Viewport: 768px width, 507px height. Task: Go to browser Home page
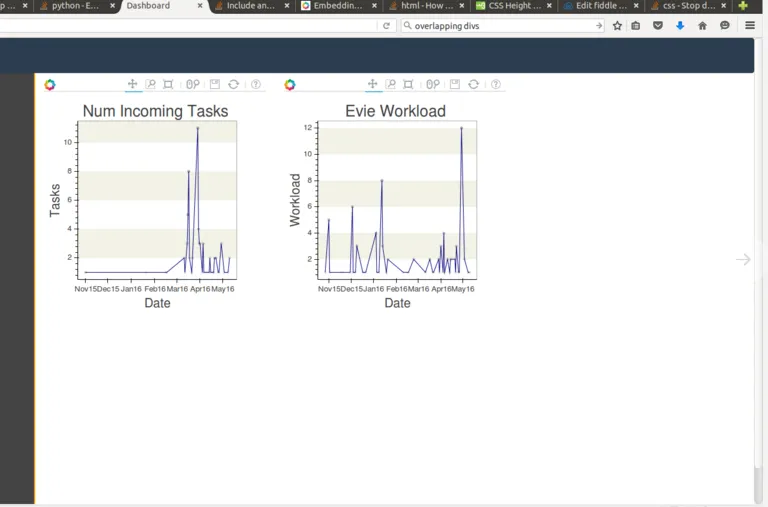click(x=702, y=26)
